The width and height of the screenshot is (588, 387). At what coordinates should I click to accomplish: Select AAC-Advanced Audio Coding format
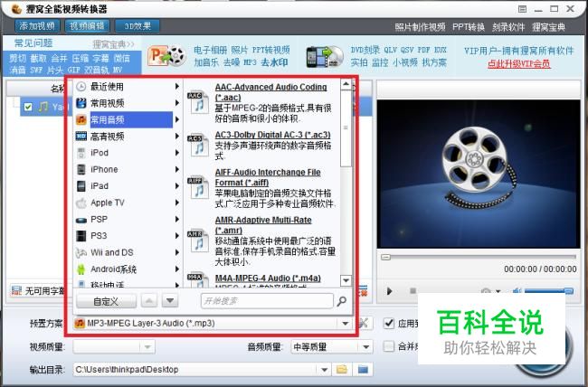point(270,92)
